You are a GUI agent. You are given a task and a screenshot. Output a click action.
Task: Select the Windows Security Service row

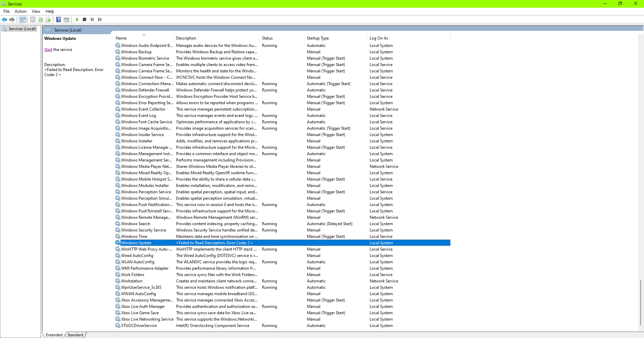click(x=282, y=230)
